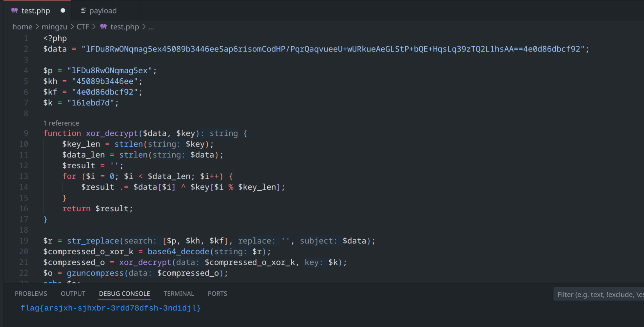
Task: Click the PHP elephant icon on test.php tab
Action: coord(14,10)
